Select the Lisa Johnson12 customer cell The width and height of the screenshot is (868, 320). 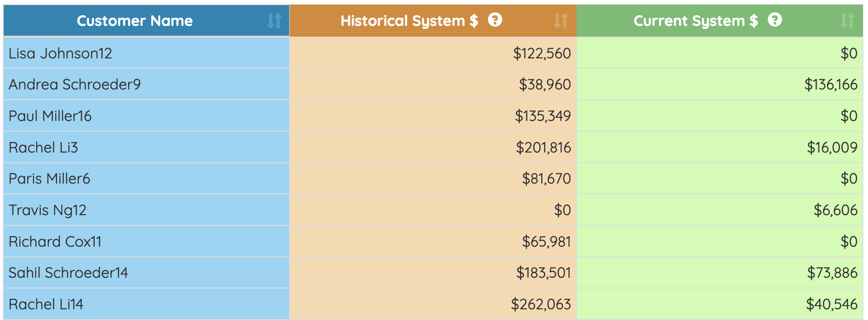pos(146,53)
